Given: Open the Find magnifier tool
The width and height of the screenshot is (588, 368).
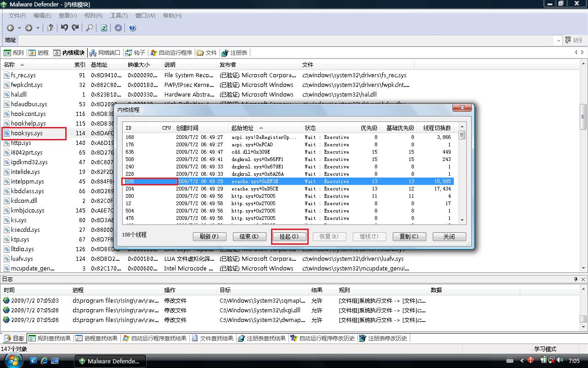Looking at the screenshot, I should click(90, 28).
